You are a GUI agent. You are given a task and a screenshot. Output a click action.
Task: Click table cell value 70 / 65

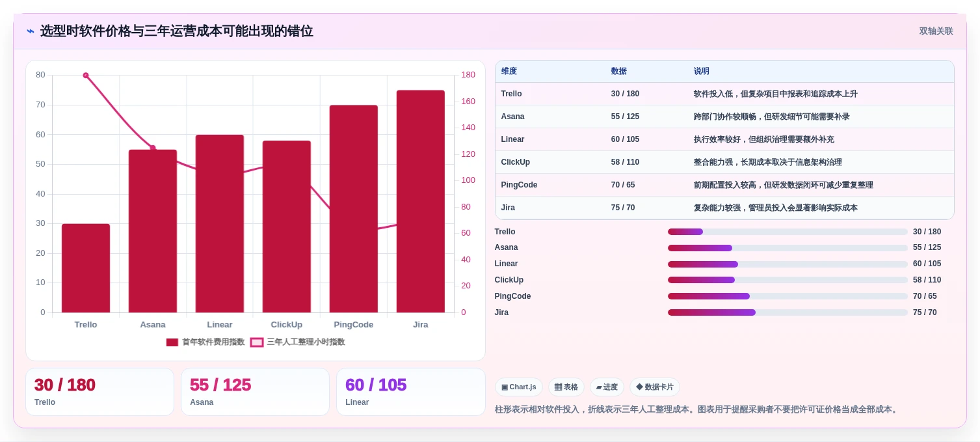[623, 185]
